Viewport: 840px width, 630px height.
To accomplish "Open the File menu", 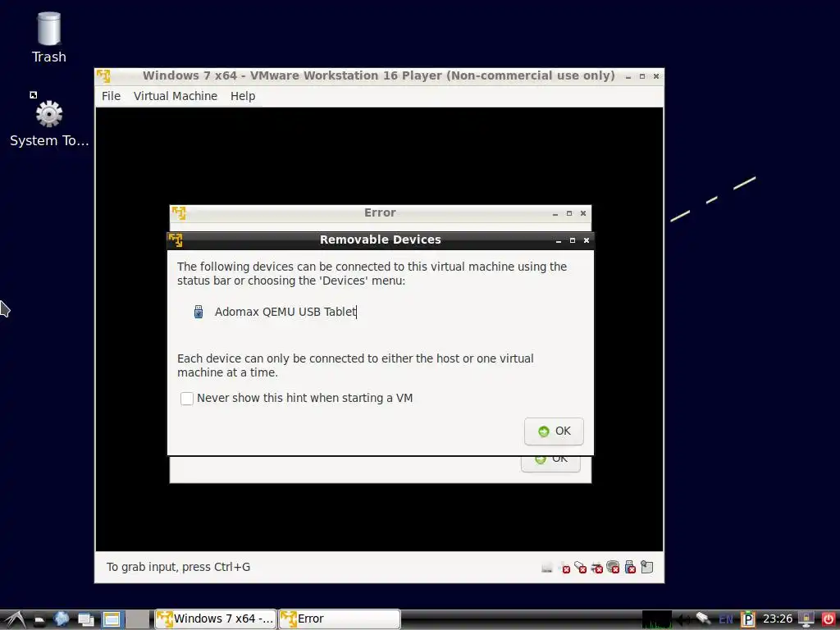I will 111,97.
